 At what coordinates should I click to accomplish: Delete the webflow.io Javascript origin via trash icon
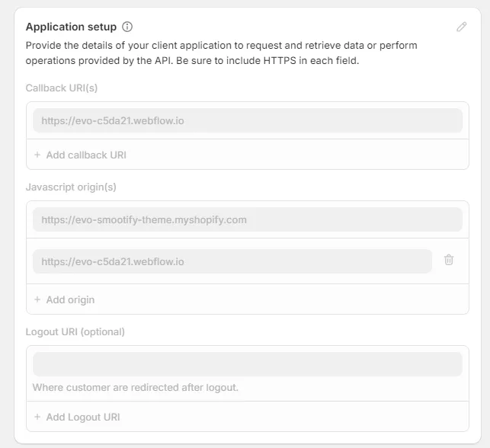[x=449, y=260]
